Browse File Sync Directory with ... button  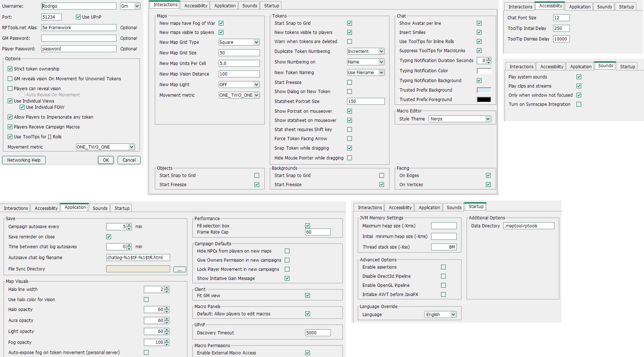pyautogui.click(x=179, y=269)
